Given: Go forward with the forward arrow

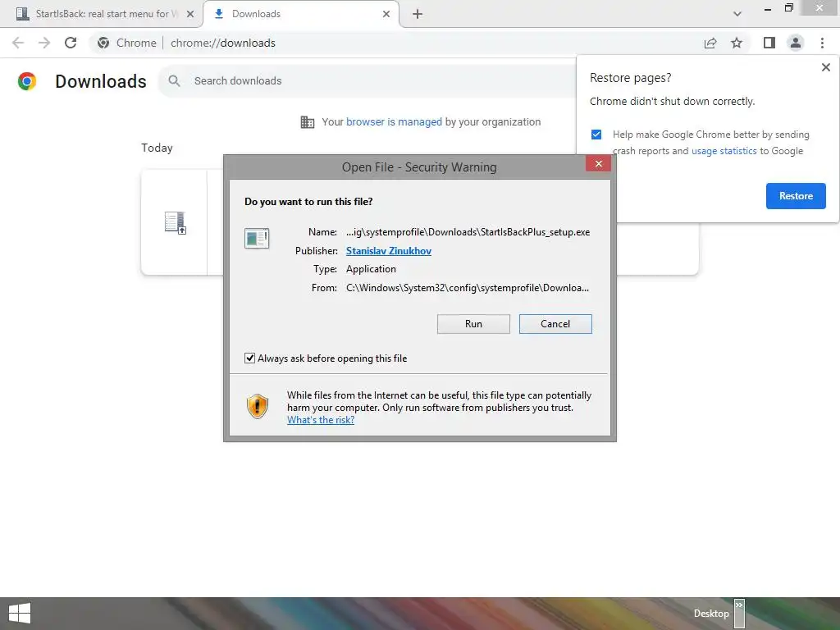Looking at the screenshot, I should (44, 43).
